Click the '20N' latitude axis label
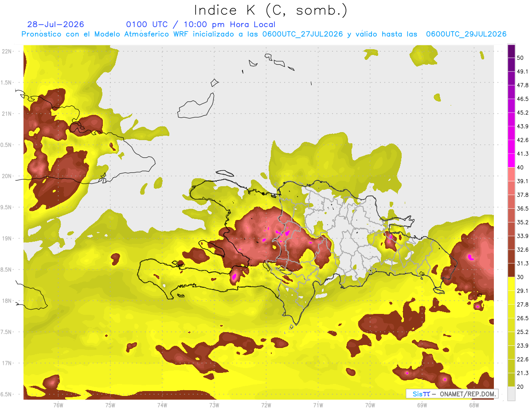Screen dimensions: 532x411 (x=7, y=176)
